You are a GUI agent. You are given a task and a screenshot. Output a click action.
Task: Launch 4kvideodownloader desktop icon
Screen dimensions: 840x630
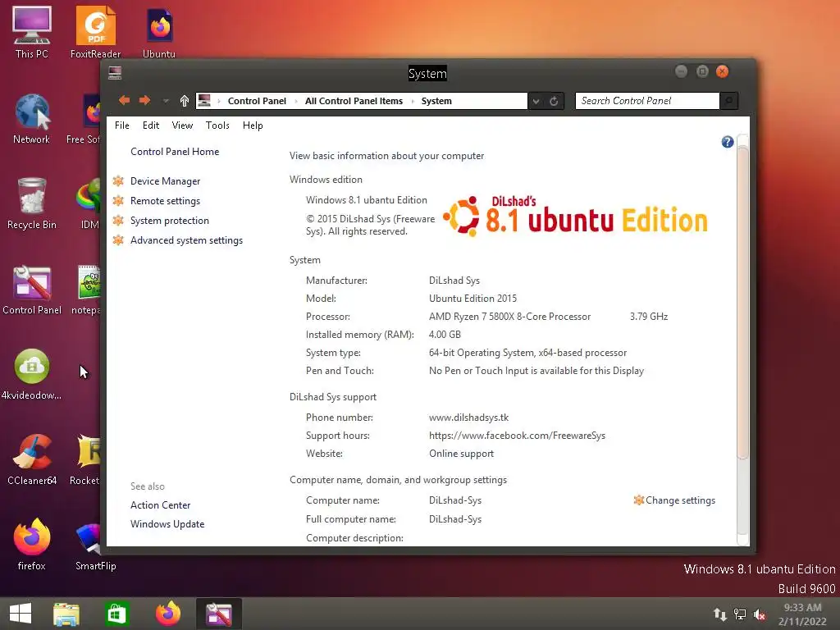tap(32, 374)
